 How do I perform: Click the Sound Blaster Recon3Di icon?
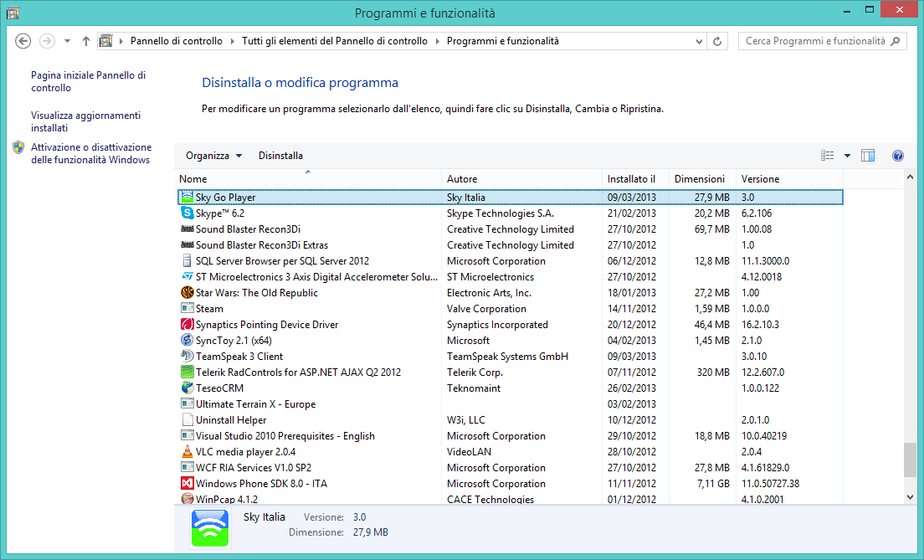[187, 229]
